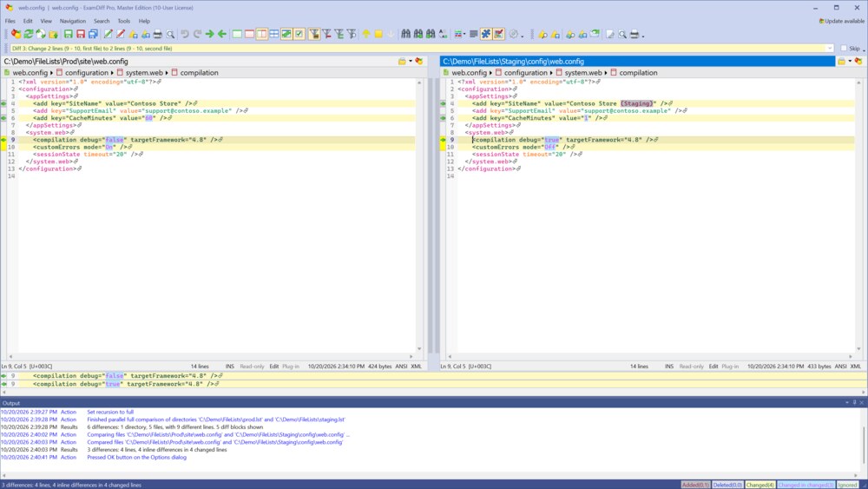Click the pin icon on Output panel
This screenshot has width=868, height=489.
[854, 403]
